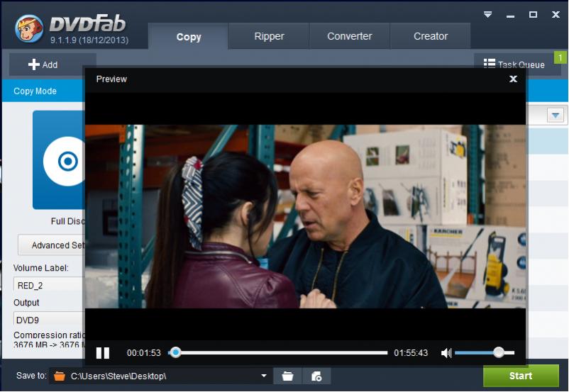
Task: Maximize the DVDFab window
Action: [533, 14]
